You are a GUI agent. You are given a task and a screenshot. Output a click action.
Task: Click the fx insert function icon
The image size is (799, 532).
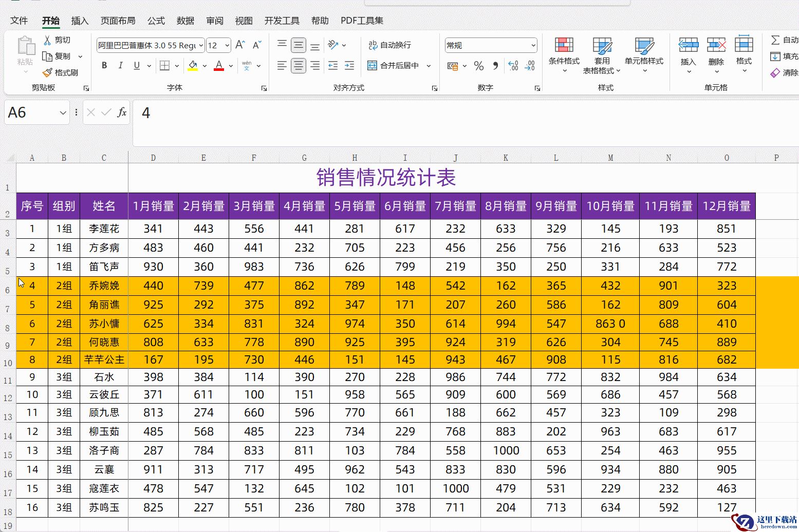tap(122, 112)
